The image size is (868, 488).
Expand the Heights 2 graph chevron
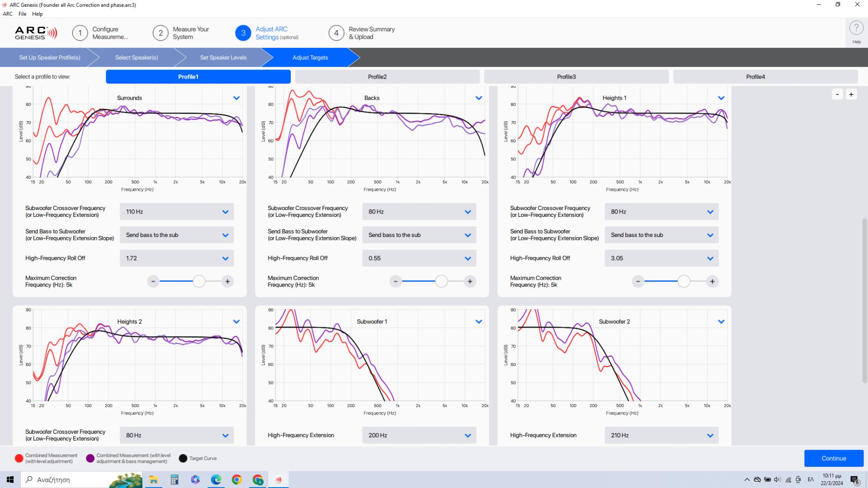pyautogui.click(x=236, y=322)
